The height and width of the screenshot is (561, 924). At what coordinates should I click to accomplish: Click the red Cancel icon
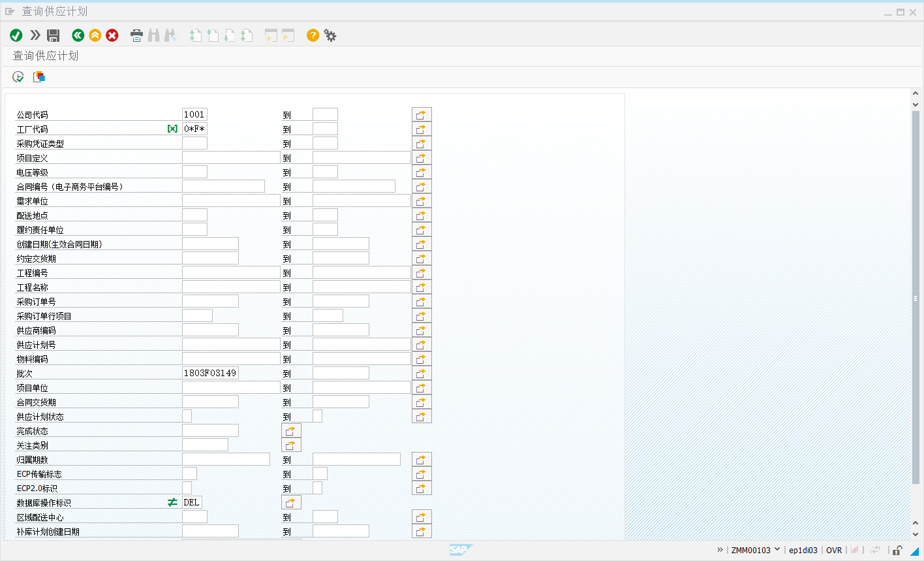click(x=112, y=35)
